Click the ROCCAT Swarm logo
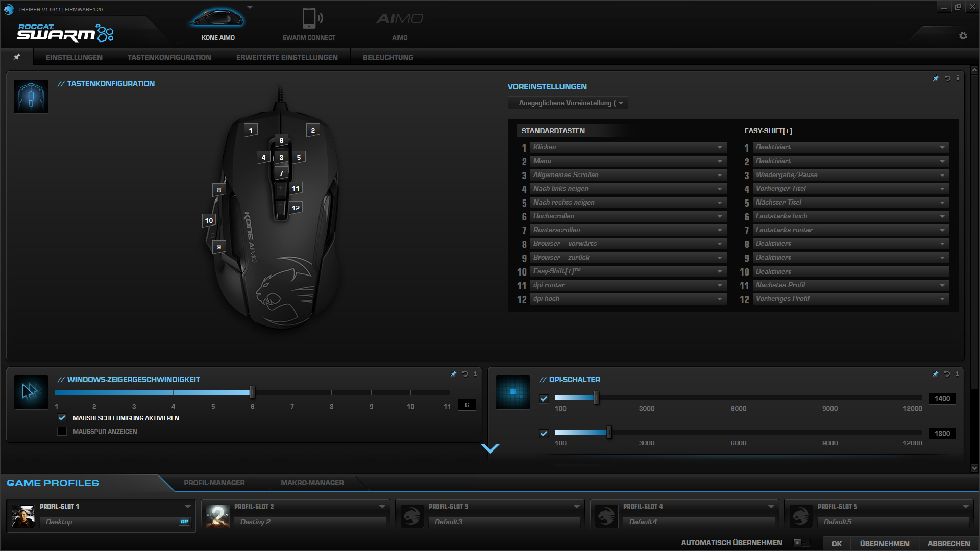Viewport: 980px width, 551px height. (65, 33)
